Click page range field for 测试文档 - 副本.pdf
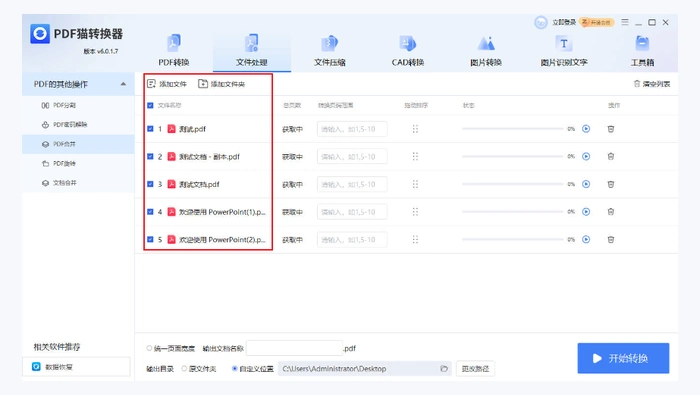Screen dimensions: 700x395 tap(352, 157)
